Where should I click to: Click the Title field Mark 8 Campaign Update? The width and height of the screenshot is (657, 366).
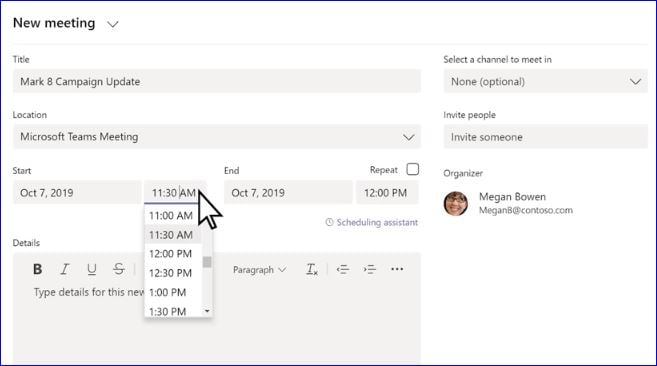point(217,81)
